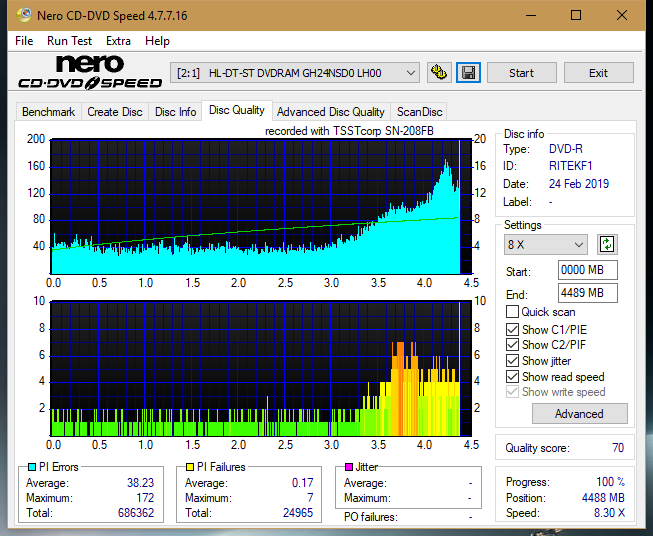Click the Start position 0000 MB field
The image size is (653, 536).
(x=587, y=270)
